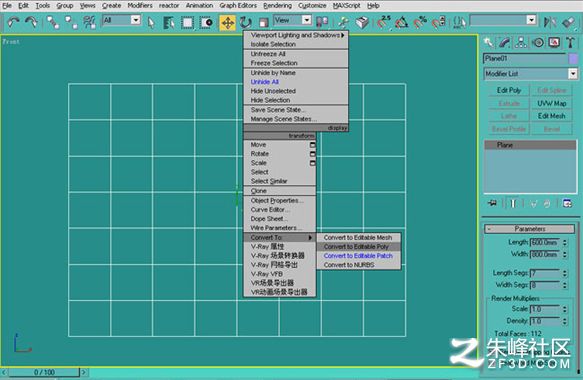Viewport: 583px width, 380px height.
Task: Click the Mirror tool icon
Action: coord(550,22)
